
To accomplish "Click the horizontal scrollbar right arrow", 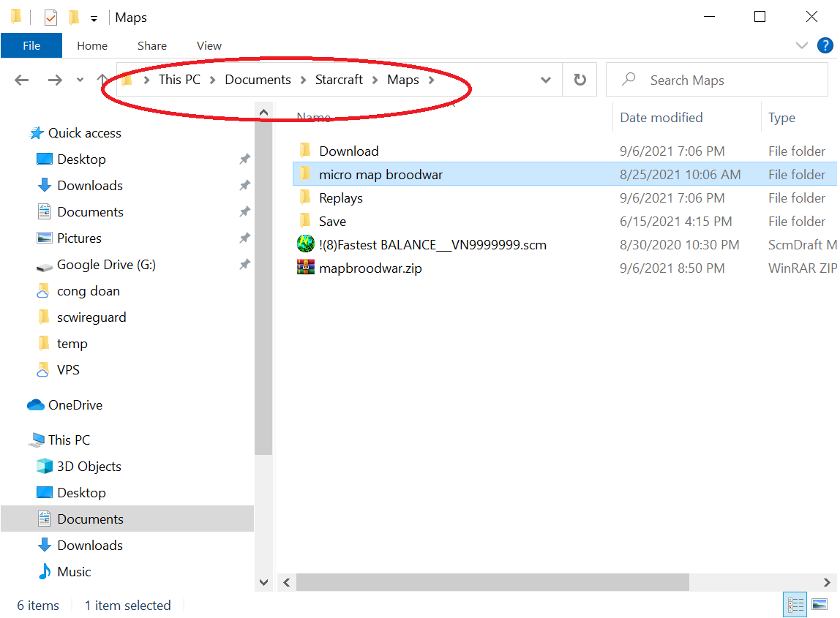I will 827,582.
